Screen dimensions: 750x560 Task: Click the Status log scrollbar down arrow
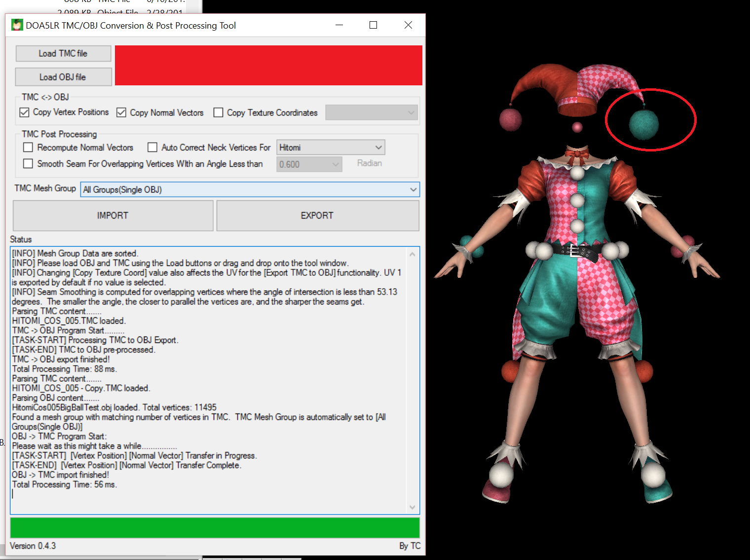pos(412,507)
